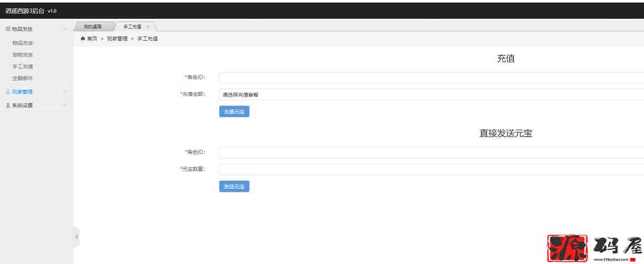Viewport: 644px width, 264px height.
Task: Close the 手工充值 tab with its X
Action: tap(148, 26)
